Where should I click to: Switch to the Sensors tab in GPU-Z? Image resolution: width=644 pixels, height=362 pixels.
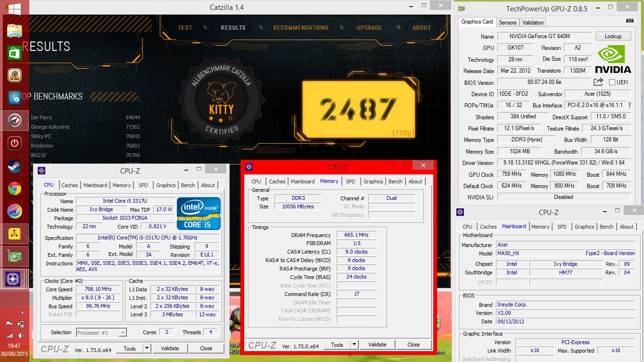[507, 22]
